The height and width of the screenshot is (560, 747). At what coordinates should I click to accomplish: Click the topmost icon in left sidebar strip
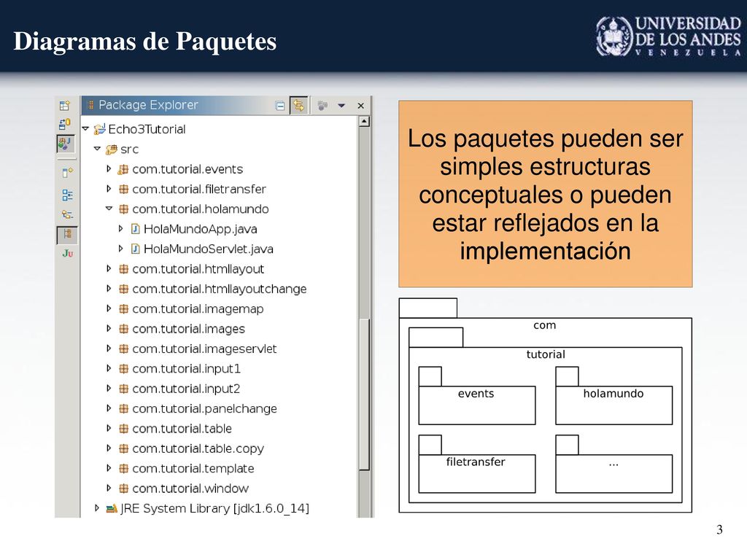pos(65,105)
